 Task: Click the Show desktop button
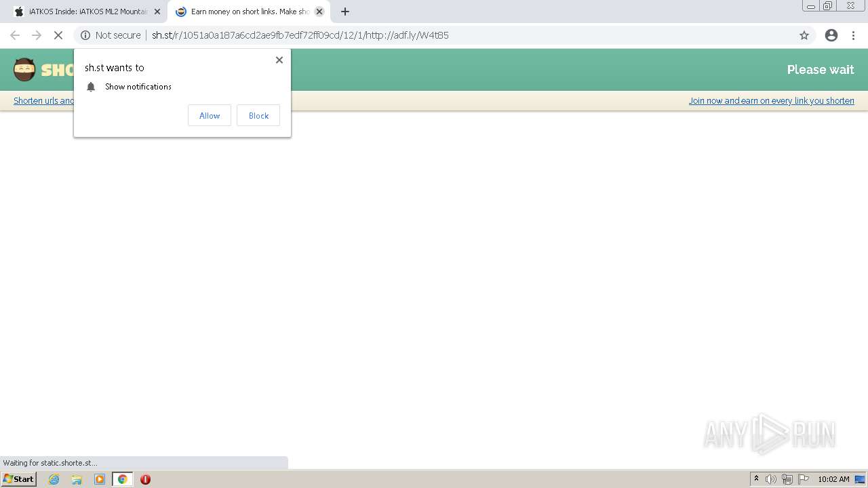(861, 479)
